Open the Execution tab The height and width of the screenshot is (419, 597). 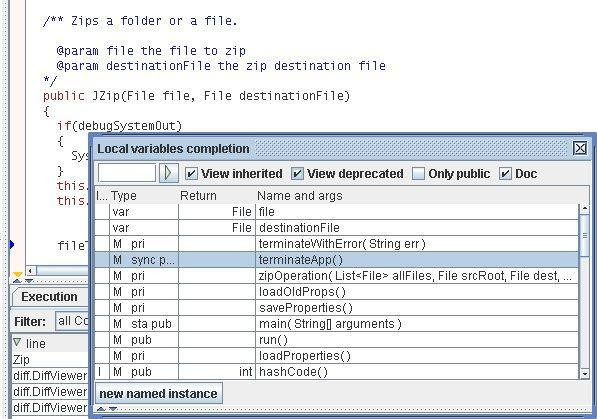point(49,297)
